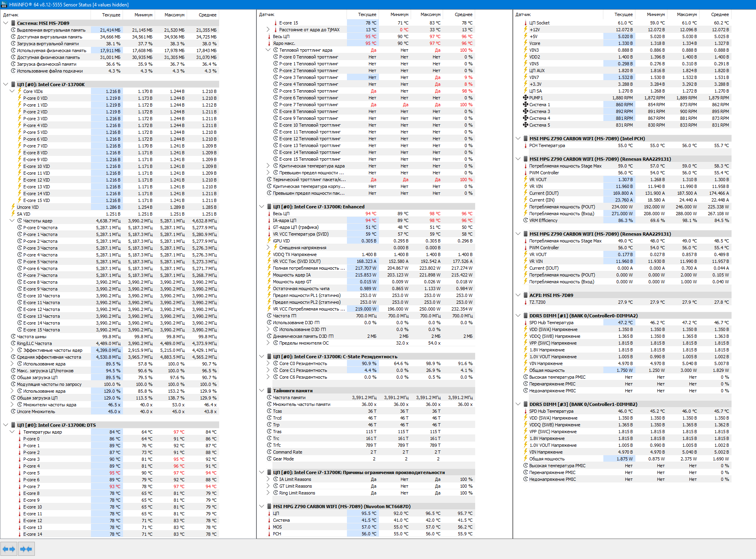Expand Расстояние от ядра до TjMAX
Image resolution: width=756 pixels, height=559 pixels.
point(268,30)
